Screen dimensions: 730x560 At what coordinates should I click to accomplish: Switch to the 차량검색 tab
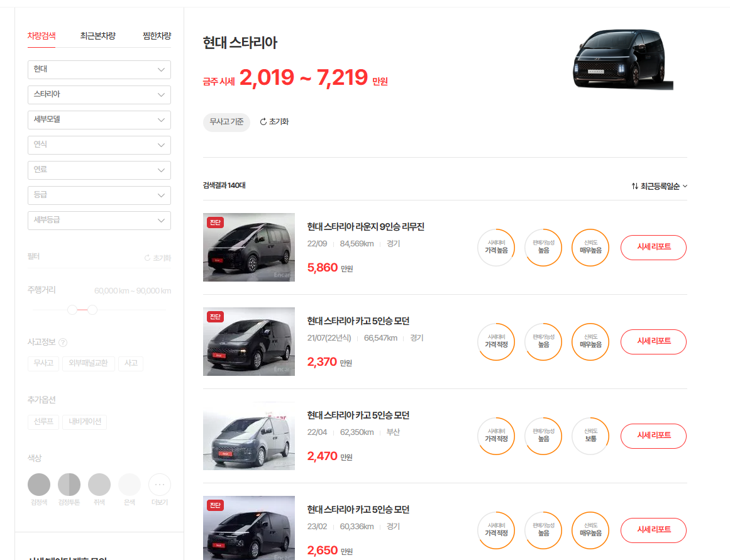41,36
